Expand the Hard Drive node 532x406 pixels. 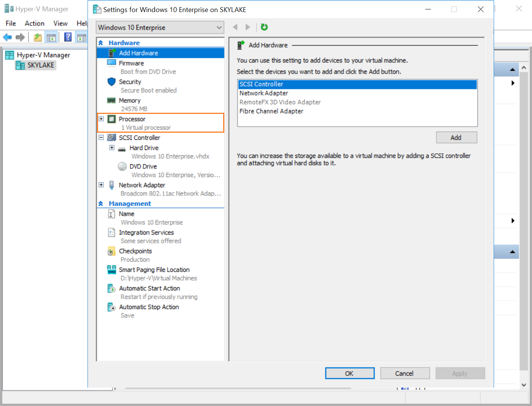click(x=112, y=148)
